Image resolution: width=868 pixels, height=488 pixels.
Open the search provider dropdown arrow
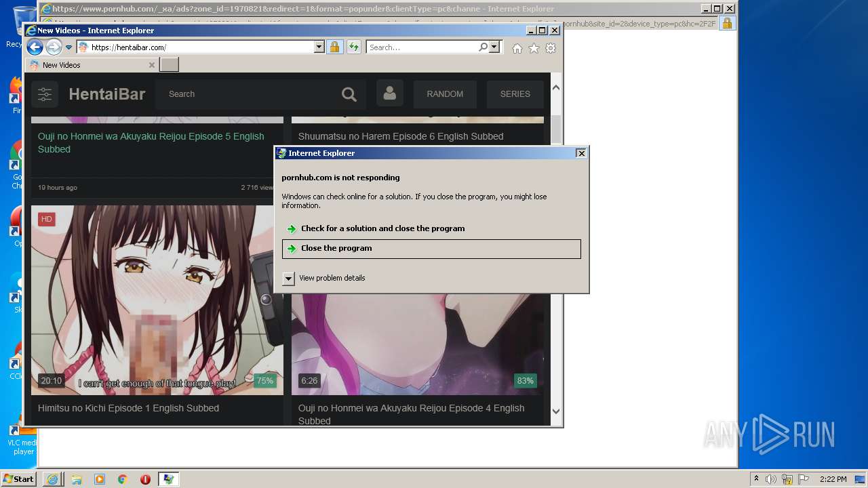pyautogui.click(x=494, y=47)
